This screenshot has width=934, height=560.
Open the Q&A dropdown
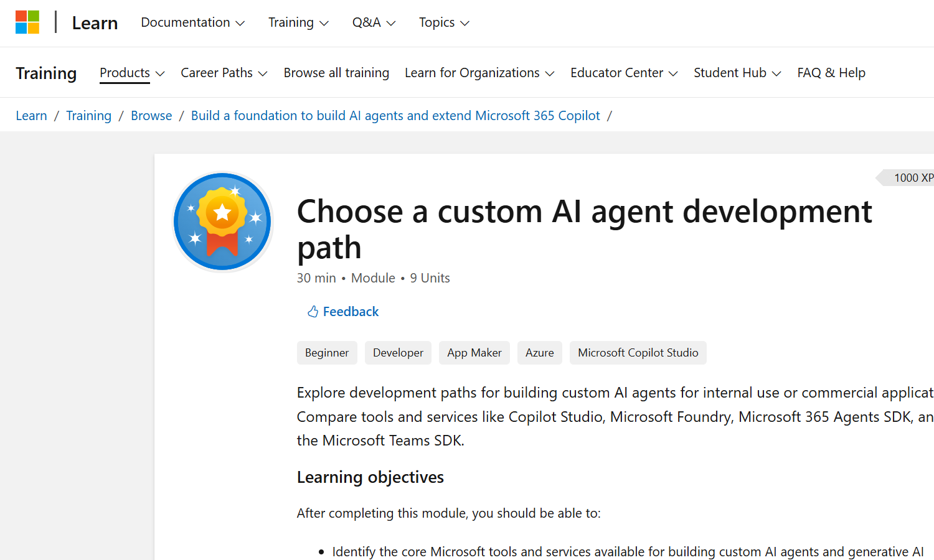pos(373,23)
